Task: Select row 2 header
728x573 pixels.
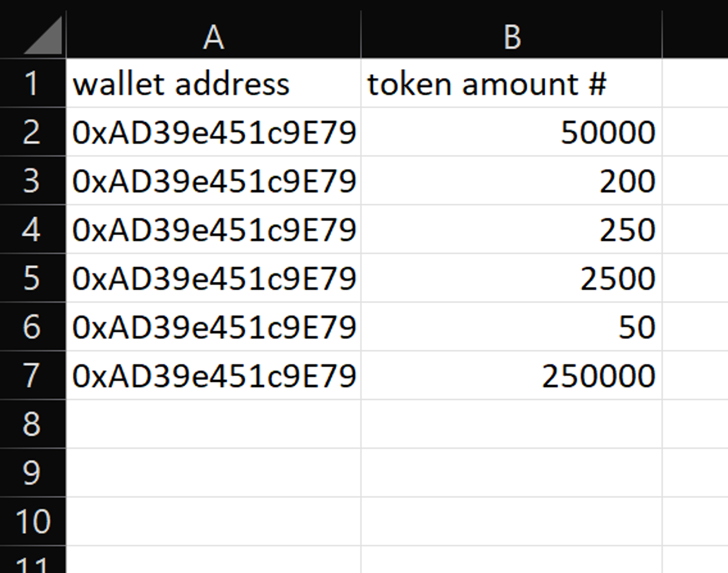Action: [32, 132]
